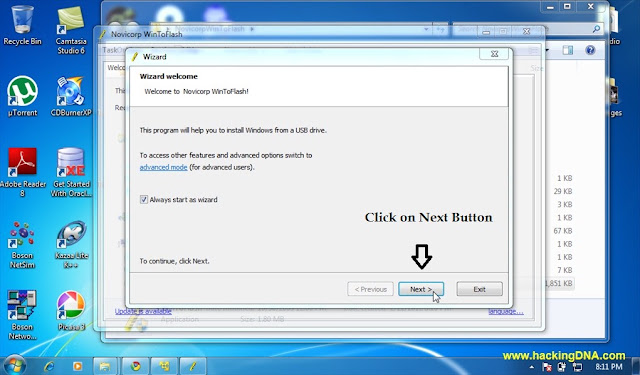Switch to Chrome in the taskbar
Screen dimensions: 640x375
135,366
